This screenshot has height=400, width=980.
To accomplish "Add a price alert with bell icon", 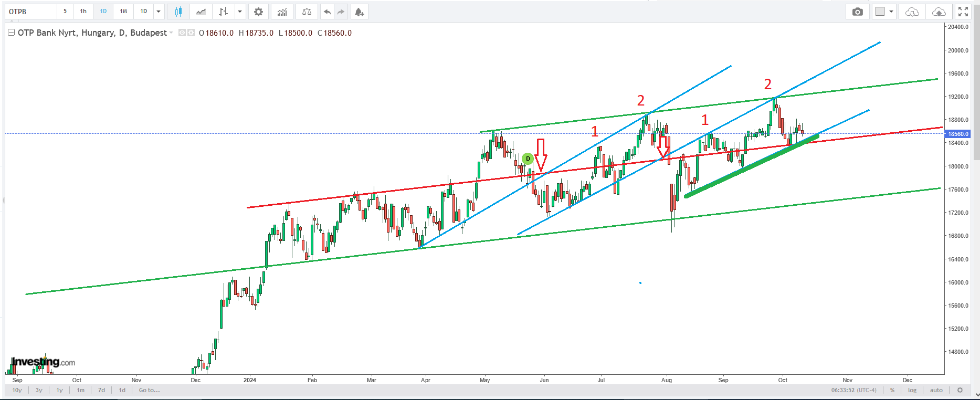I will (359, 12).
